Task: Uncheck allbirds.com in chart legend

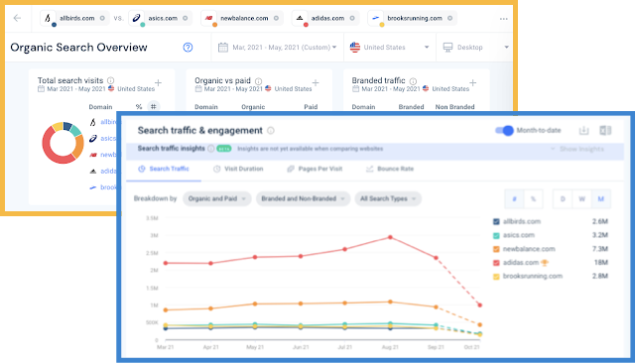Action: 496,222
